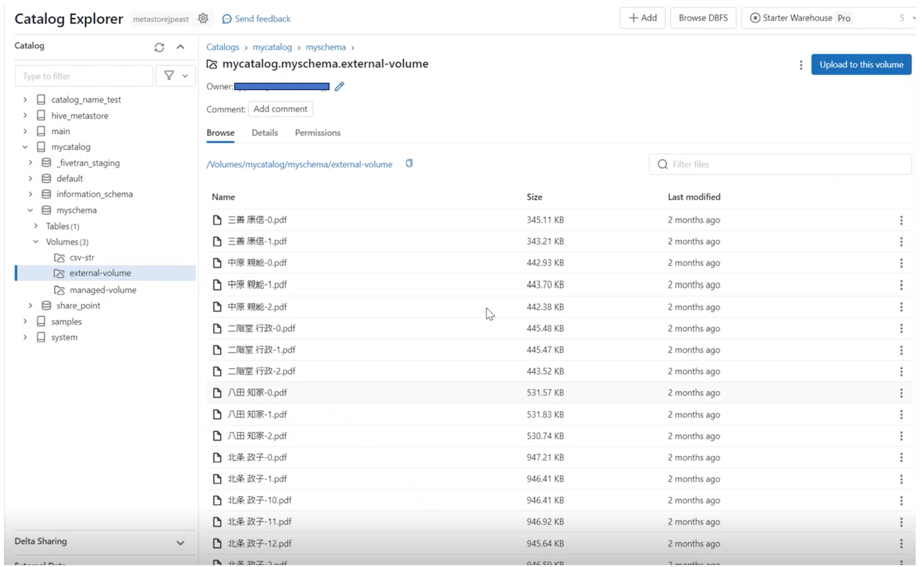Click the Browse DBFS button

click(x=703, y=18)
